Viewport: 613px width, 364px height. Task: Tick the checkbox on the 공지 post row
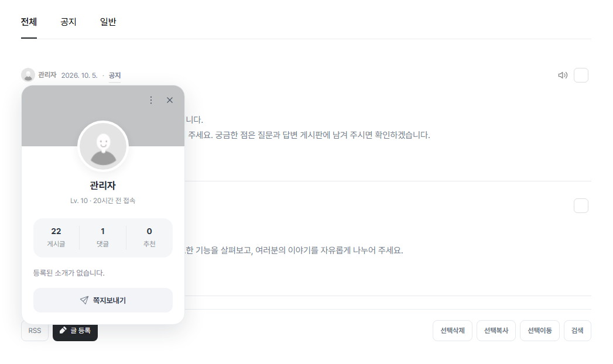coord(581,75)
